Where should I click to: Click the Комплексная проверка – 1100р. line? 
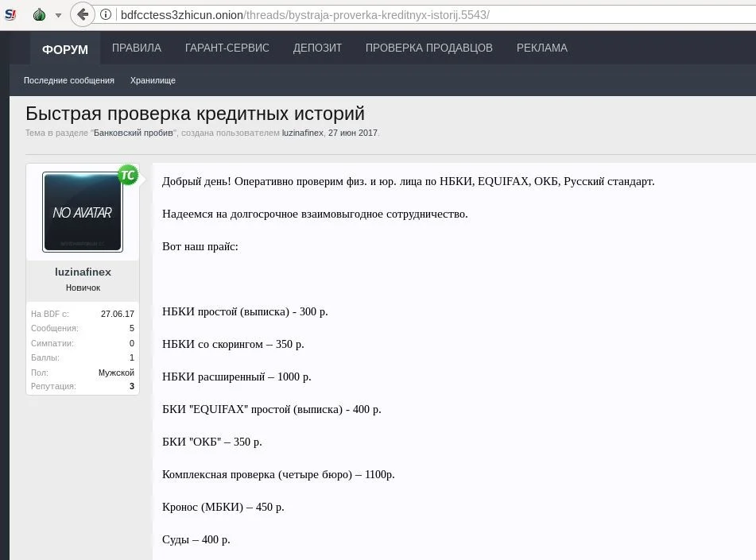click(278, 474)
